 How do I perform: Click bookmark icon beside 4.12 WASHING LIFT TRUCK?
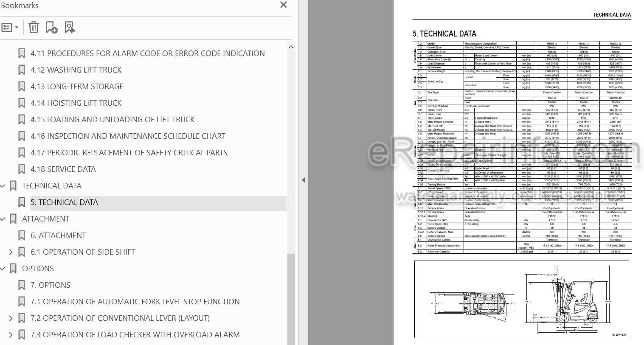click(x=21, y=70)
